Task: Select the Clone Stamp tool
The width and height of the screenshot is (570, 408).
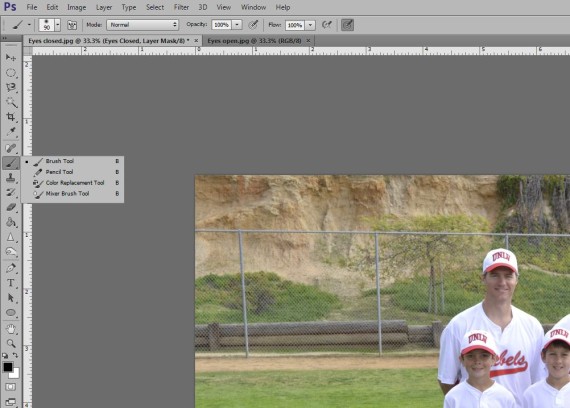Action: pyautogui.click(x=11, y=178)
